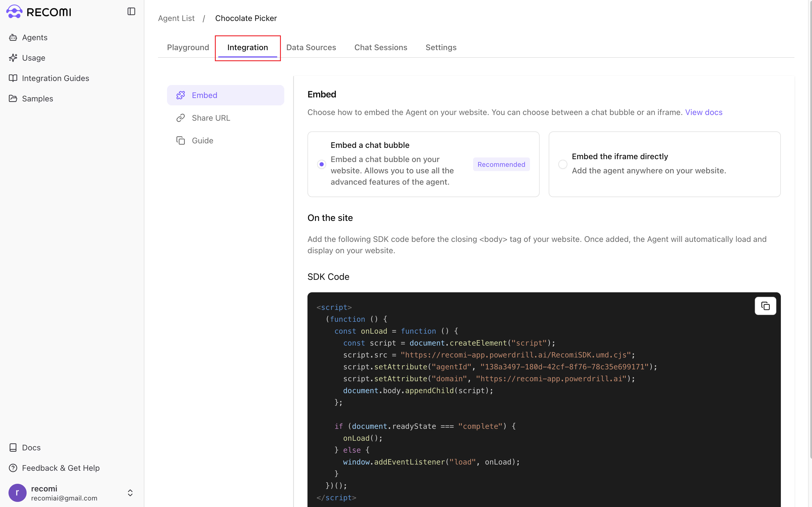This screenshot has width=812, height=507.
Task: Click the Chocolate Picker breadcrumb title
Action: [246, 18]
